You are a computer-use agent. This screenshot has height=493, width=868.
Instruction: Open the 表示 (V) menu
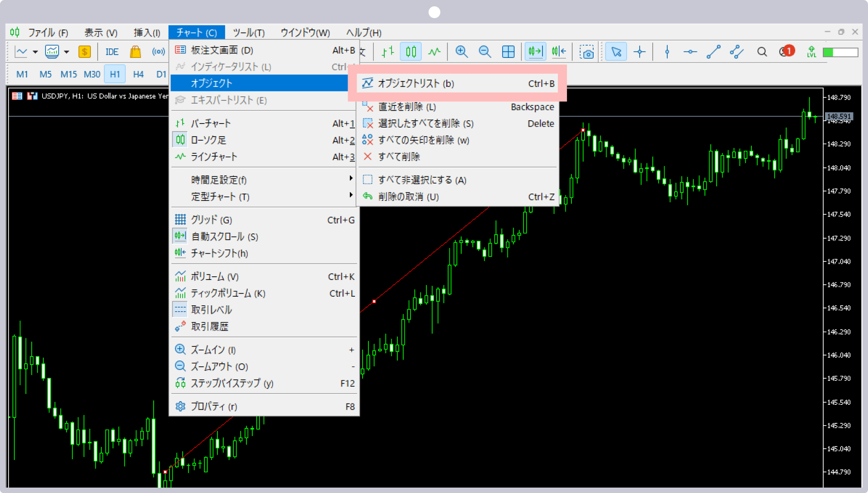101,33
